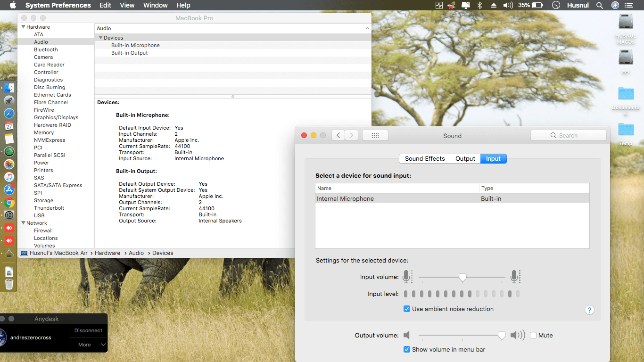Go back using the left arrow button
Image resolution: width=644 pixels, height=362 pixels.
point(338,135)
